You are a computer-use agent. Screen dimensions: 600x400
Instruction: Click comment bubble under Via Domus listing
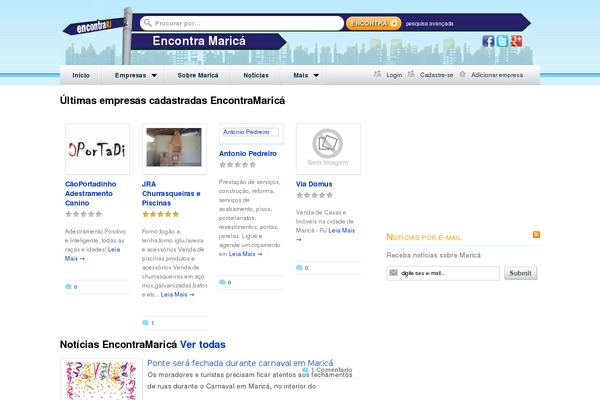click(299, 268)
